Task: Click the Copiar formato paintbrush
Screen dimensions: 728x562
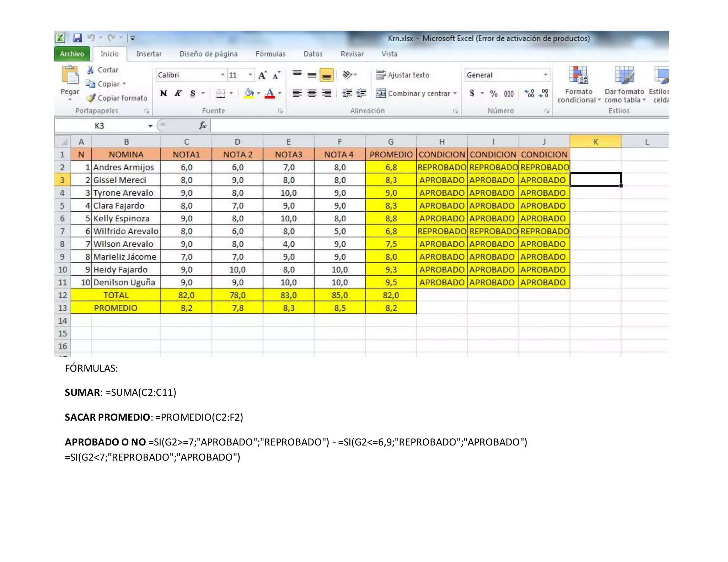Action: (x=91, y=98)
